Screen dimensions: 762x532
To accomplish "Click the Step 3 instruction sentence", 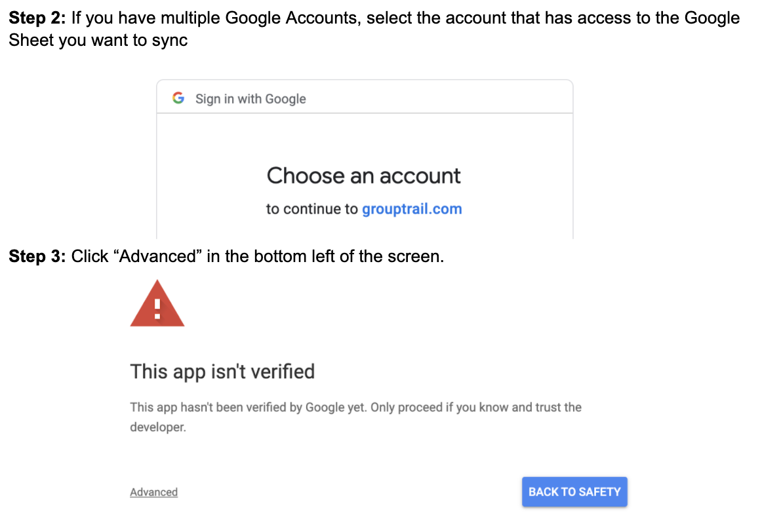I will click(x=258, y=256).
